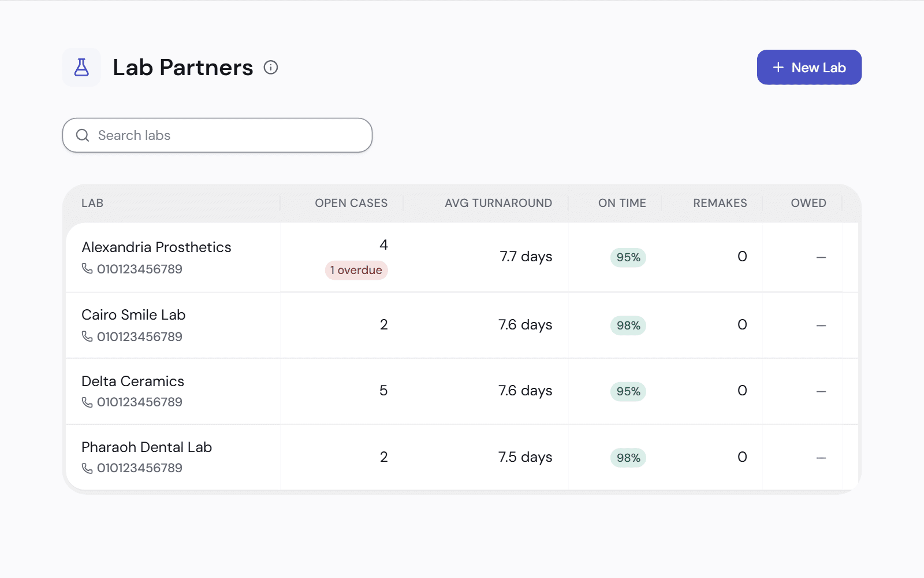Click the magnifier icon in the search box

pyautogui.click(x=83, y=135)
